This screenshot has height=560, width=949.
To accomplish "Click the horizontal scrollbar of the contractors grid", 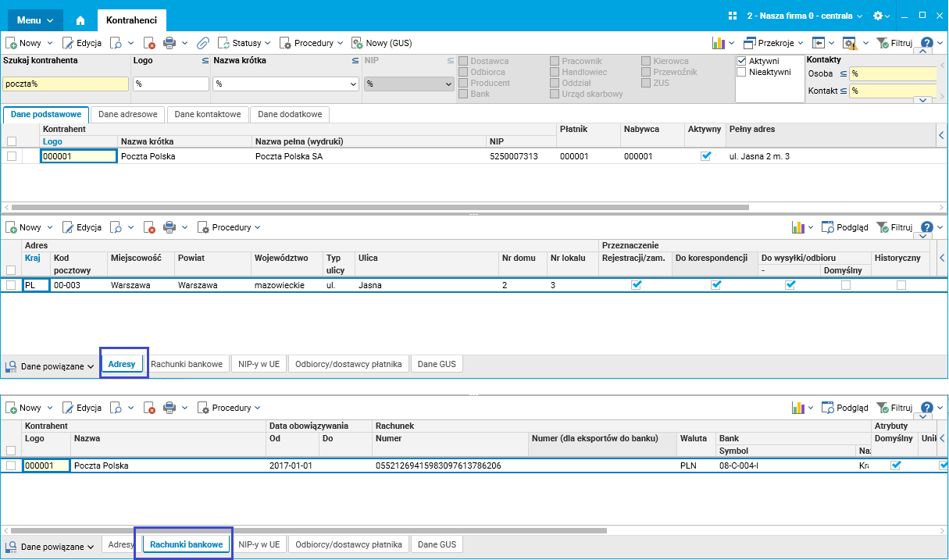I will tap(380, 207).
